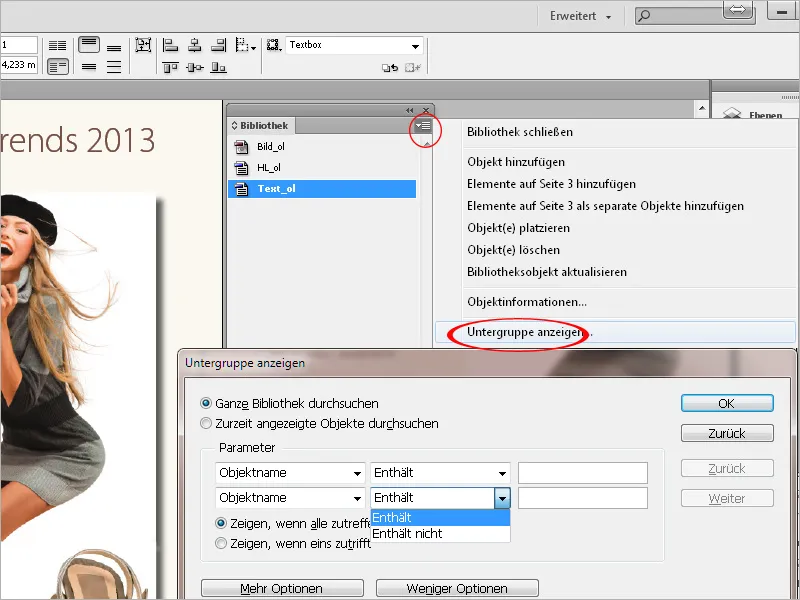Click the Weiter button
Viewport: 800px width, 600px height.
tap(727, 498)
